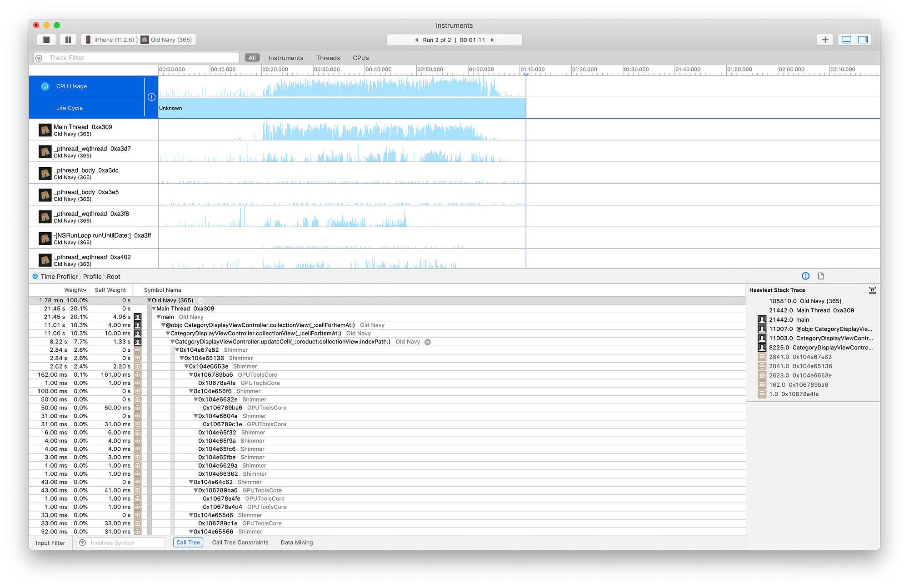Select _pthread_body 0xa3e5 track icon

point(45,195)
